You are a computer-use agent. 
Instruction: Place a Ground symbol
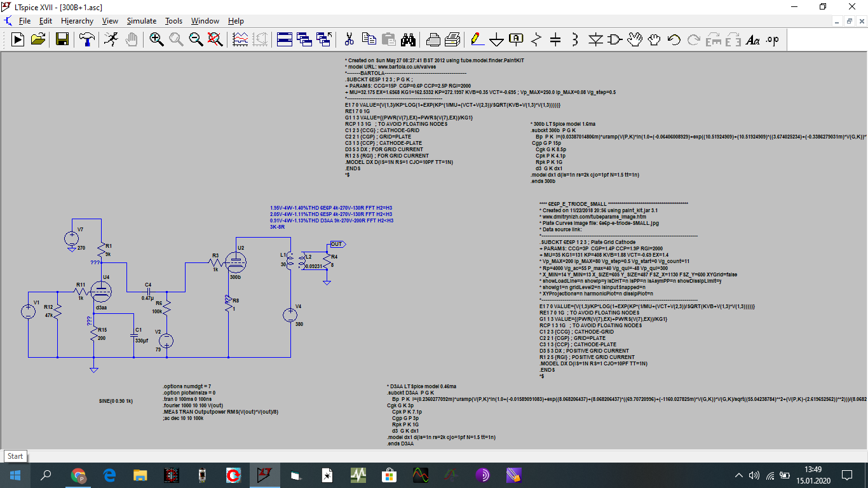[x=496, y=39]
